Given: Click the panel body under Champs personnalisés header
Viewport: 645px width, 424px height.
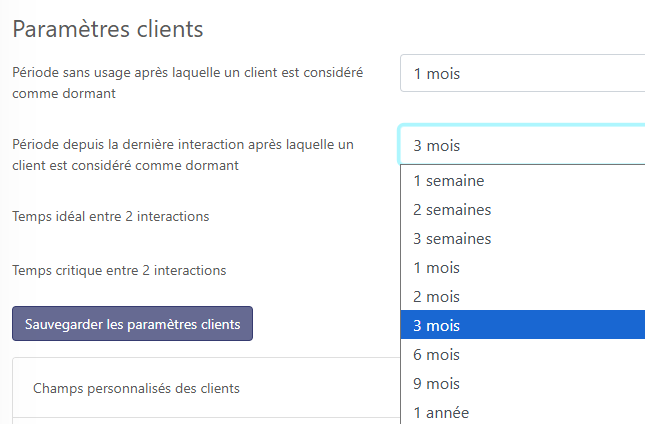Looking at the screenshot, I should point(200,420).
